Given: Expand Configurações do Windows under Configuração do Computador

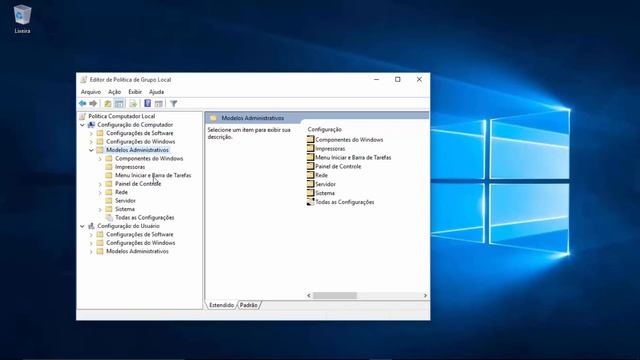Looking at the screenshot, I should [91, 142].
